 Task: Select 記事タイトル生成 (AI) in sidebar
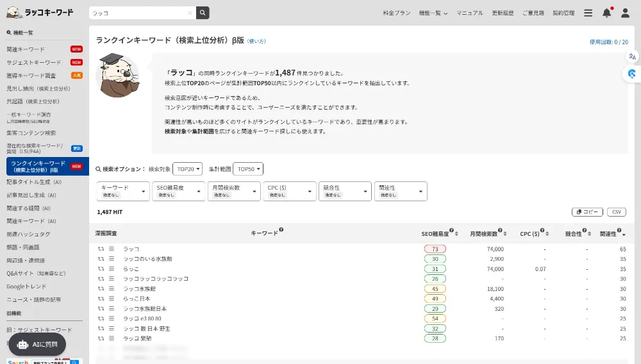34,182
